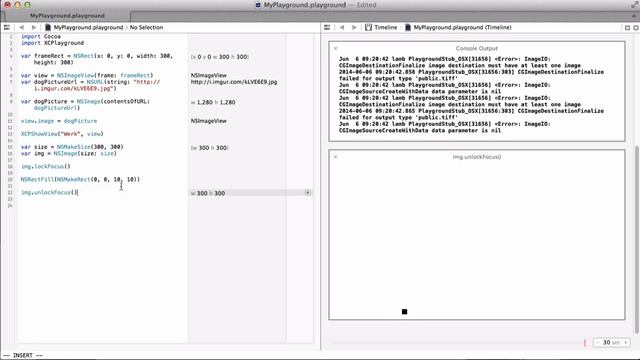Go back in the Timeline pane history
This screenshot has height=360, width=640.
tap(342, 27)
